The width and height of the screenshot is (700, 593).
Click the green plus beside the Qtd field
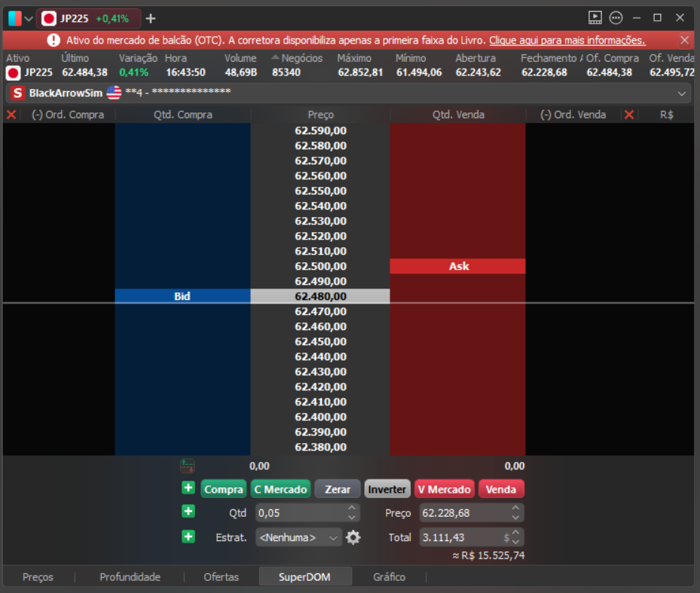click(x=188, y=512)
